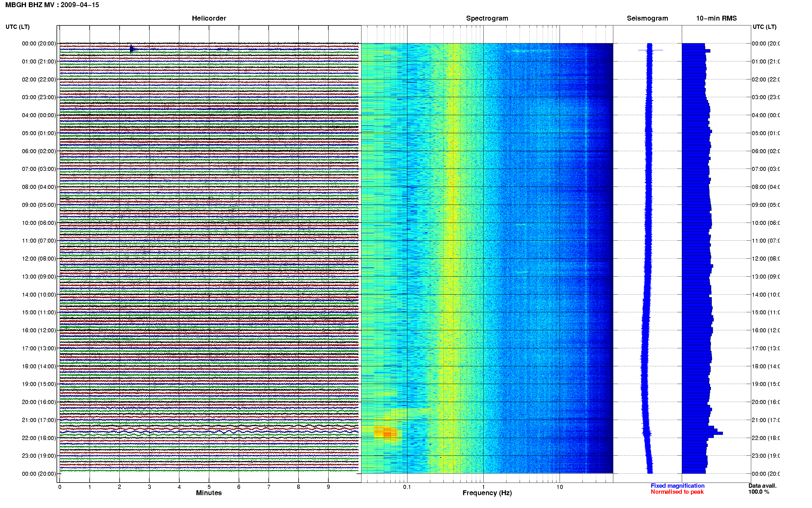Screen dimensions: 812x508
Task: Click the left 20:00 (16:00) time label
Action: coord(39,402)
